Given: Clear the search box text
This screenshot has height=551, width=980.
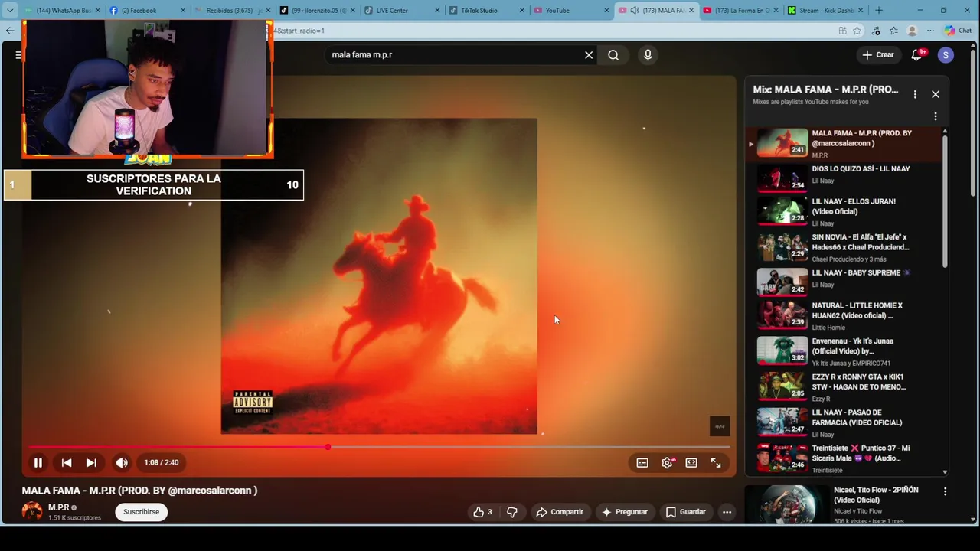Looking at the screenshot, I should (589, 55).
